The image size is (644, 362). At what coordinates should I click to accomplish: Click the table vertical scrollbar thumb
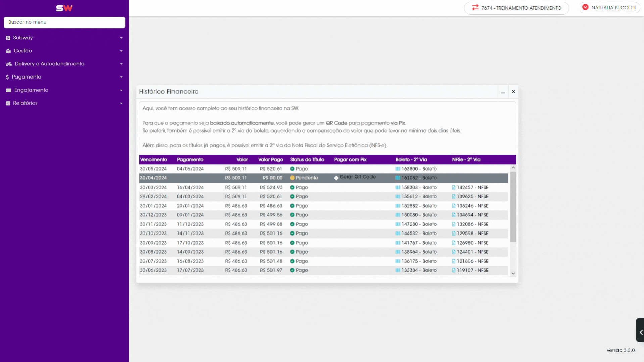tap(513, 206)
